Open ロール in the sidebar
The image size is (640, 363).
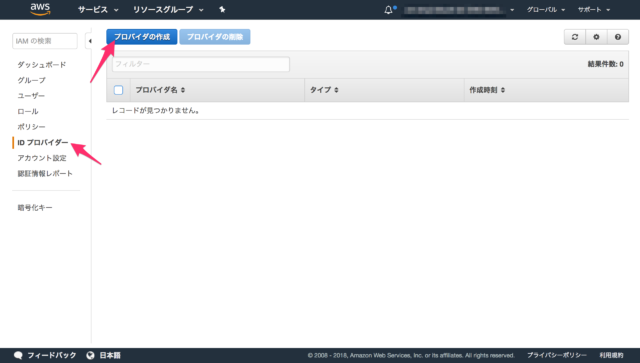tap(28, 111)
